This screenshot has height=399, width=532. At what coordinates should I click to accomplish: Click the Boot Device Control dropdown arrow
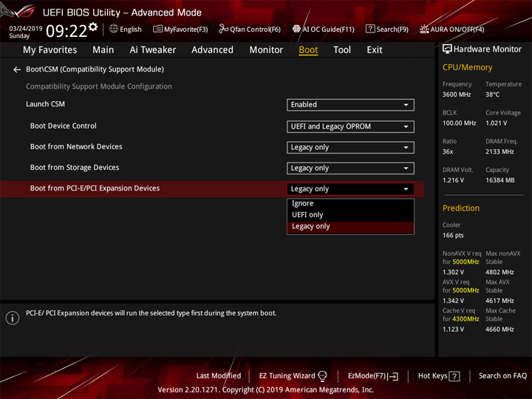click(x=406, y=127)
